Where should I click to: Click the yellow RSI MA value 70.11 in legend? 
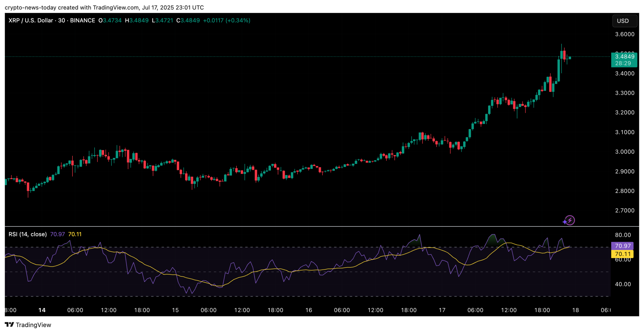click(75, 234)
